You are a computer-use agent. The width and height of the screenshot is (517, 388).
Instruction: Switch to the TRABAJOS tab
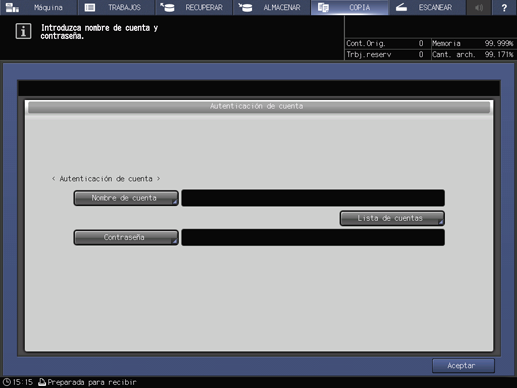[x=116, y=7]
